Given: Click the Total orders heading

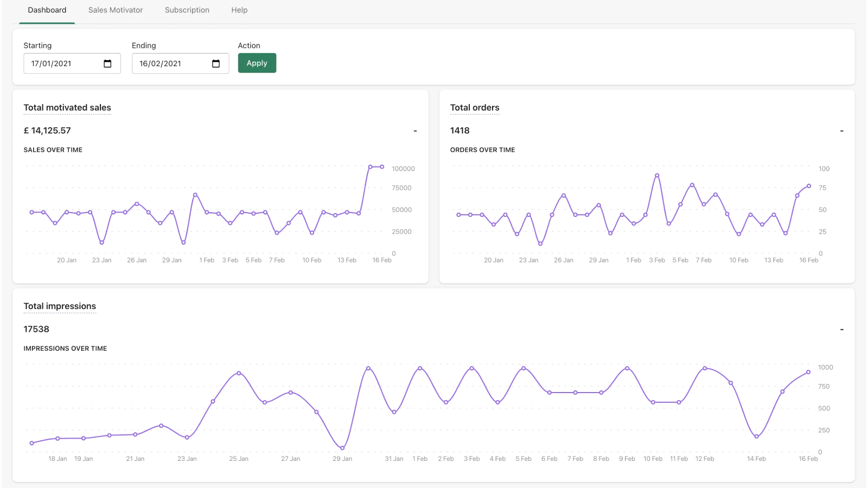Looking at the screenshot, I should click(x=475, y=107).
